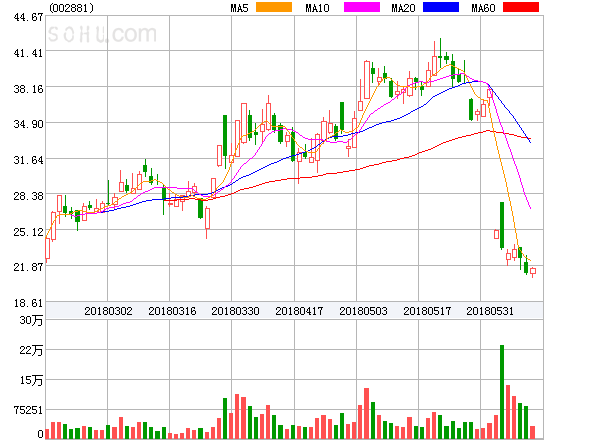600x440 pixels.
Task: Click the 20180316 date label
Action: (172, 311)
